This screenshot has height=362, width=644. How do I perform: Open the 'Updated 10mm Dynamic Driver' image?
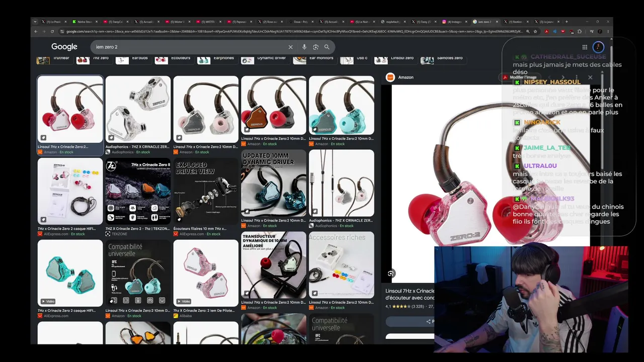274,183
